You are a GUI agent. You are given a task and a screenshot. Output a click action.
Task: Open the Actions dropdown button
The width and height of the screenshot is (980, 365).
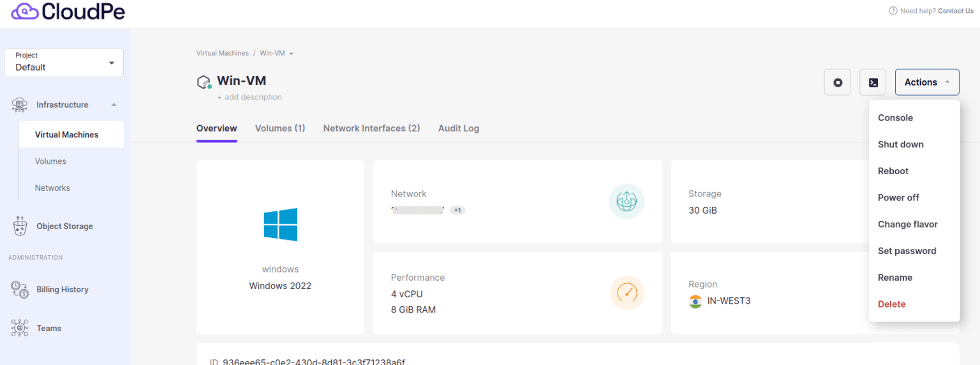coord(927,82)
